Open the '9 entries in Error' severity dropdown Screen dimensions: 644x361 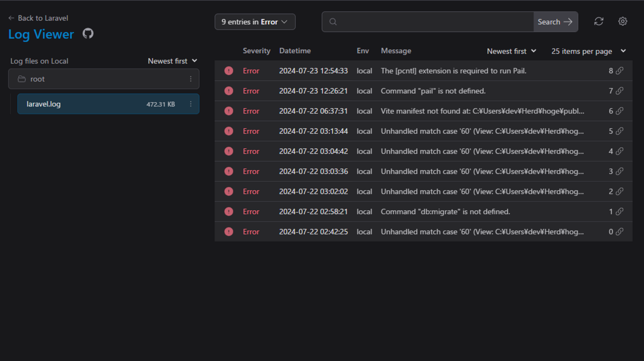tap(255, 22)
